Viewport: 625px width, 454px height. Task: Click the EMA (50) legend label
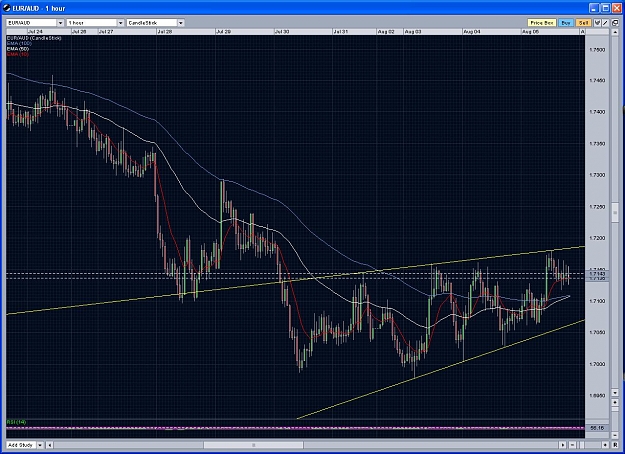(x=18, y=48)
